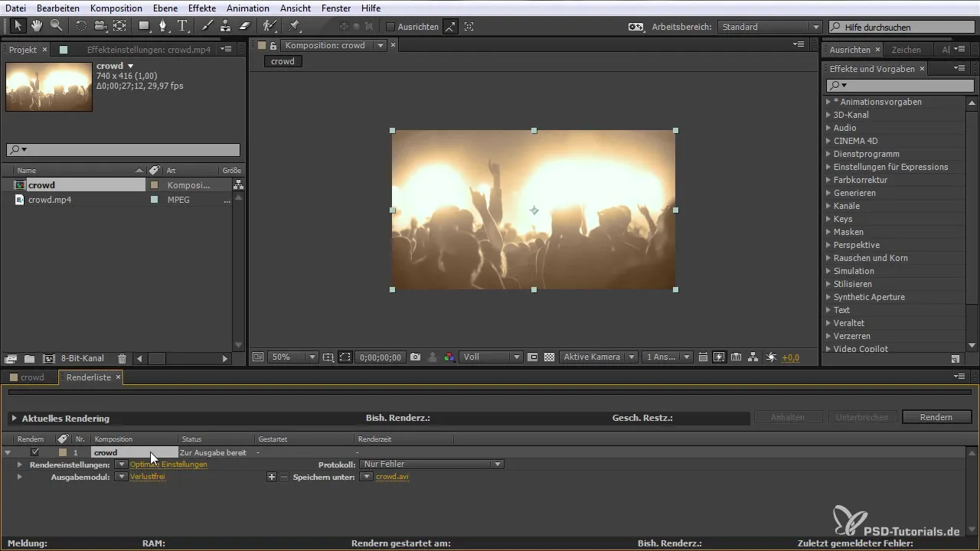980x551 pixels.
Task: Pick the Pen tool in toolbar
Action: [x=163, y=26]
